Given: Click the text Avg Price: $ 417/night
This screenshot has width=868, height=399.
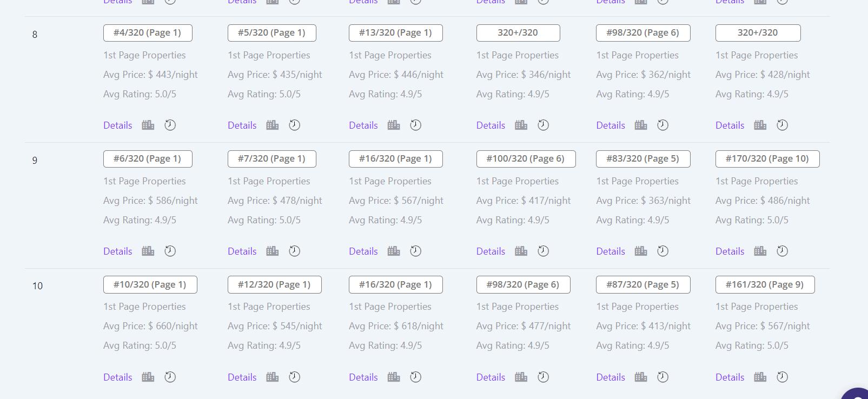Looking at the screenshot, I should (524, 201).
